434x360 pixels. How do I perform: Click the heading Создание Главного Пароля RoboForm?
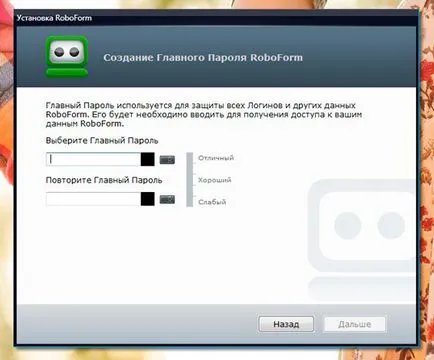203,58
